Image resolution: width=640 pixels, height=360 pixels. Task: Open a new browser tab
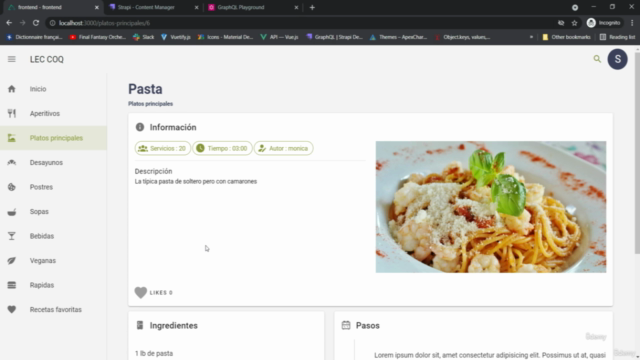[x=312, y=7]
